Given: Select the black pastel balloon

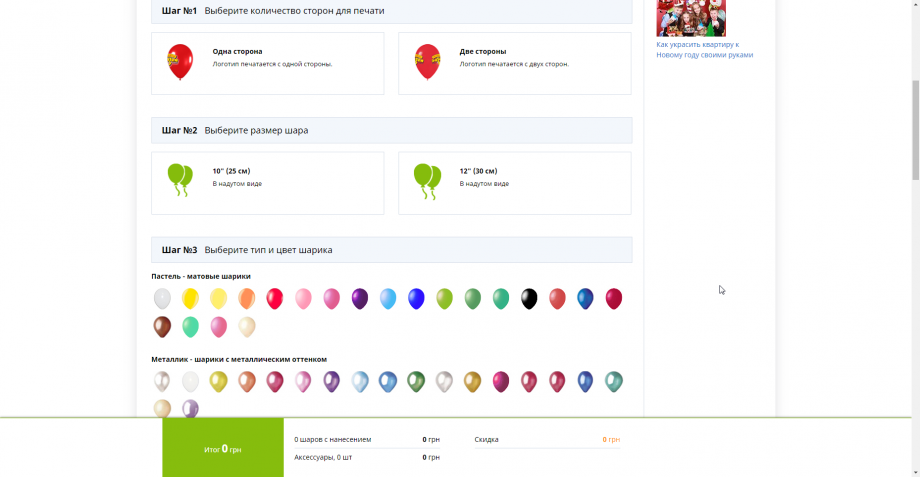Looking at the screenshot, I should (x=529, y=298).
